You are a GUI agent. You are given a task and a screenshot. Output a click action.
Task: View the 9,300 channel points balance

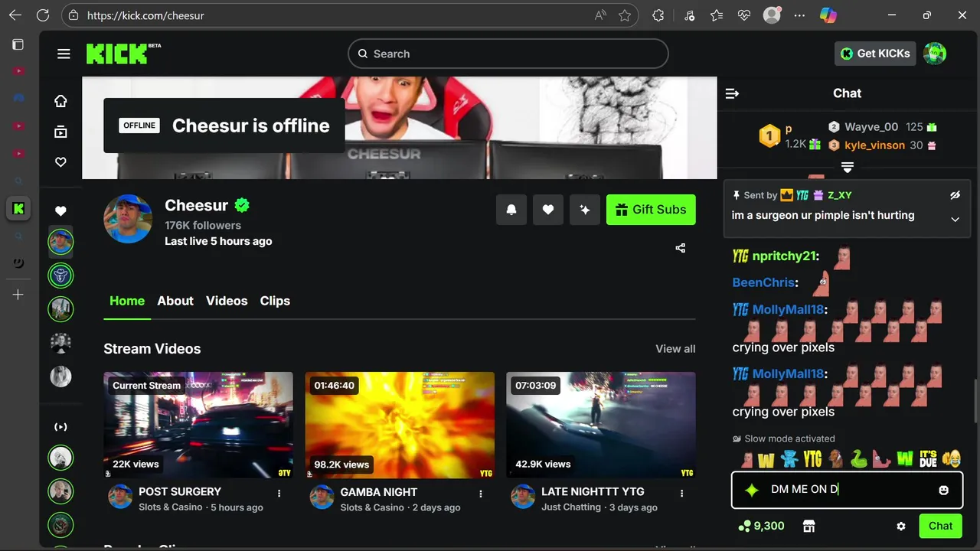click(762, 526)
